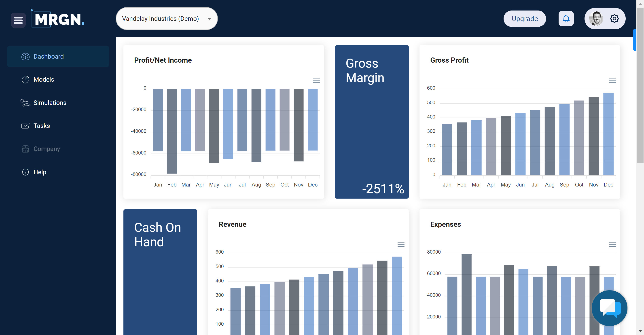Open the settings gear icon
This screenshot has width=644, height=335.
[614, 19]
